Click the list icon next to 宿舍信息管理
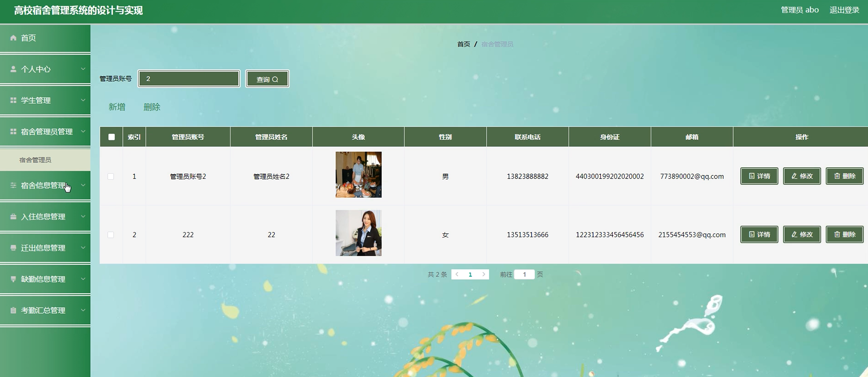 (x=13, y=185)
